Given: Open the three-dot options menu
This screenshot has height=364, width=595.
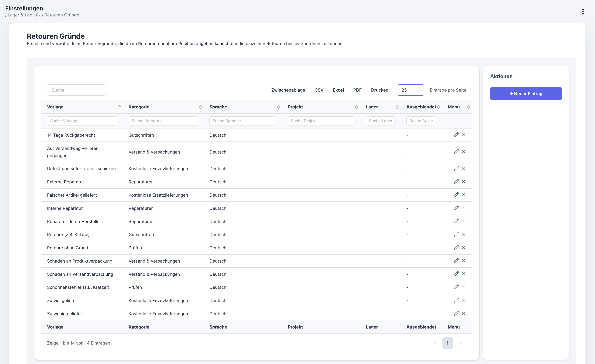Looking at the screenshot, I should click(583, 12).
